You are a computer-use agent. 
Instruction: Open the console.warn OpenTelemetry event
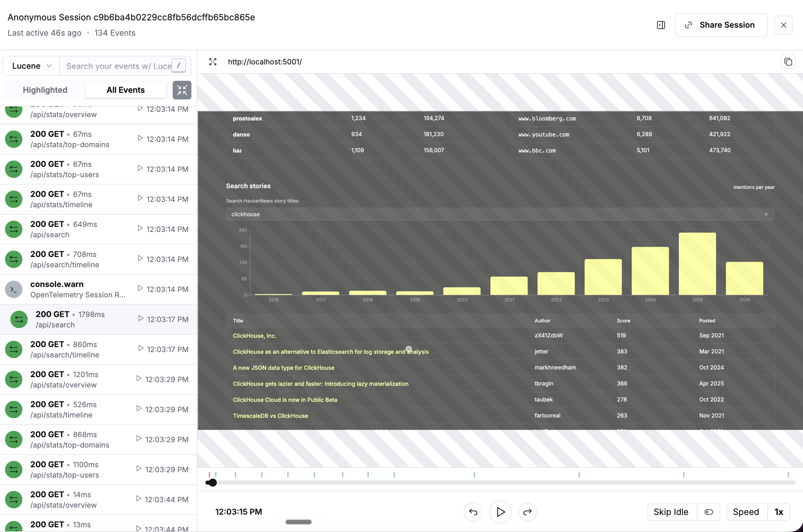[x=99, y=289]
